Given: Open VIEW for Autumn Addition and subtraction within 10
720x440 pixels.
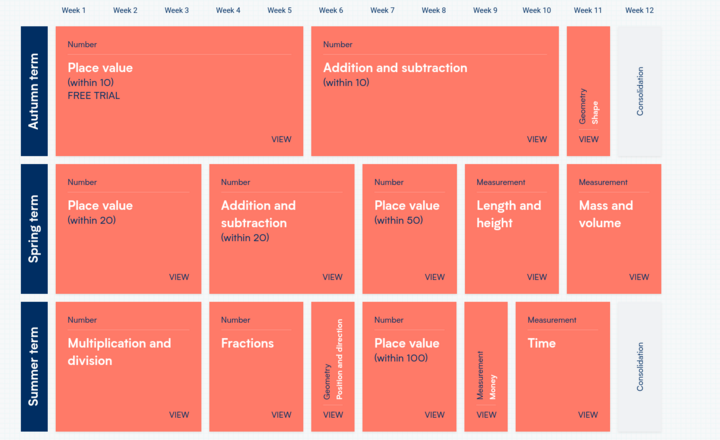Looking at the screenshot, I should pyautogui.click(x=537, y=139).
